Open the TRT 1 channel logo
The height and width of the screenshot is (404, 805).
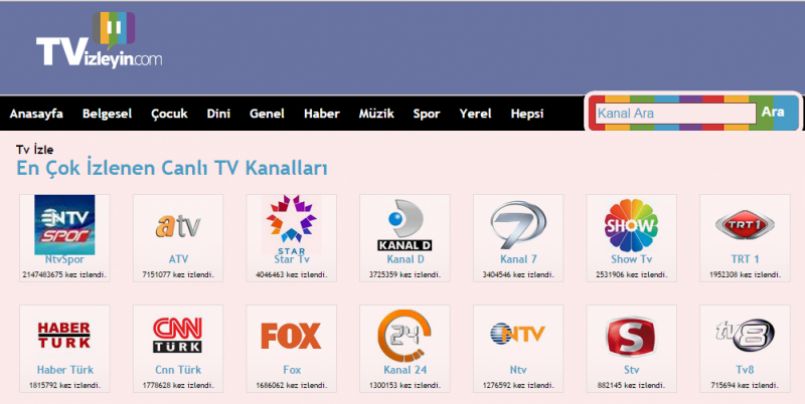click(x=745, y=225)
